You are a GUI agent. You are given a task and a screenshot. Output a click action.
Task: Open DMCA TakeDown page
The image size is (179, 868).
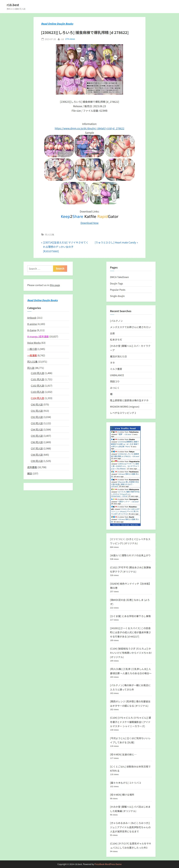(119, 277)
